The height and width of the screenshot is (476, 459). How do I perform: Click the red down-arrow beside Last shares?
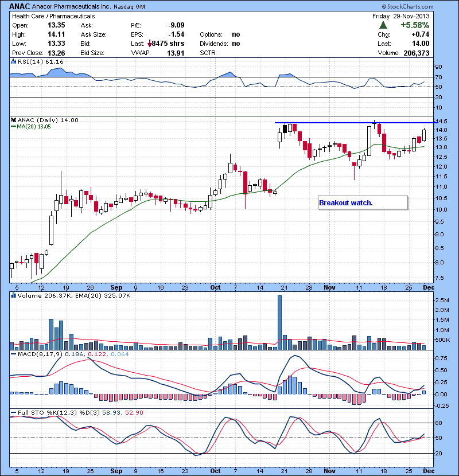pos(149,44)
